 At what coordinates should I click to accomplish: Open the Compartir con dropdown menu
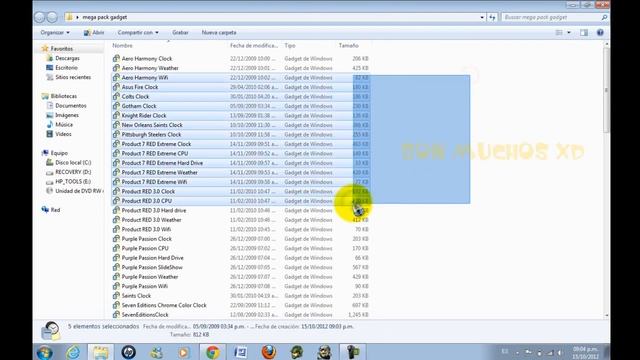tap(138, 33)
